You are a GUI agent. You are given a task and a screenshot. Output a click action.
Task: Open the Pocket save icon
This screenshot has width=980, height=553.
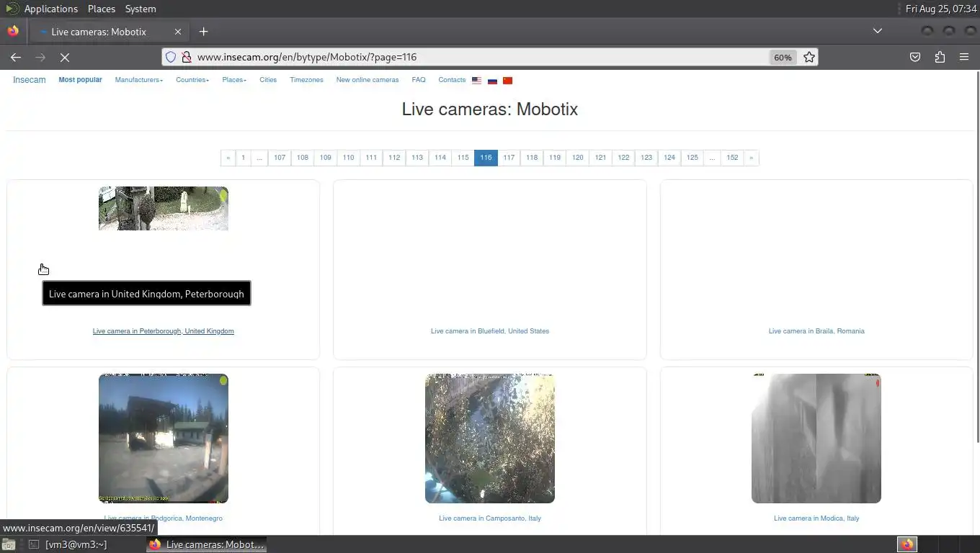pos(915,57)
